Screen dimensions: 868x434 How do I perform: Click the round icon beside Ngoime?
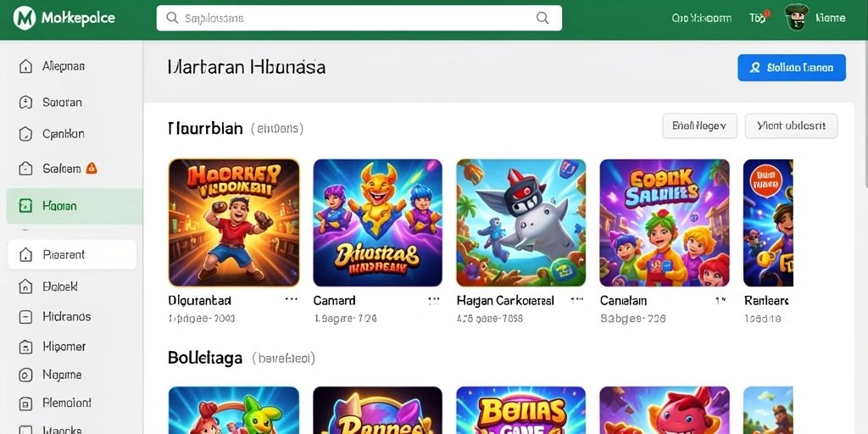(x=25, y=376)
